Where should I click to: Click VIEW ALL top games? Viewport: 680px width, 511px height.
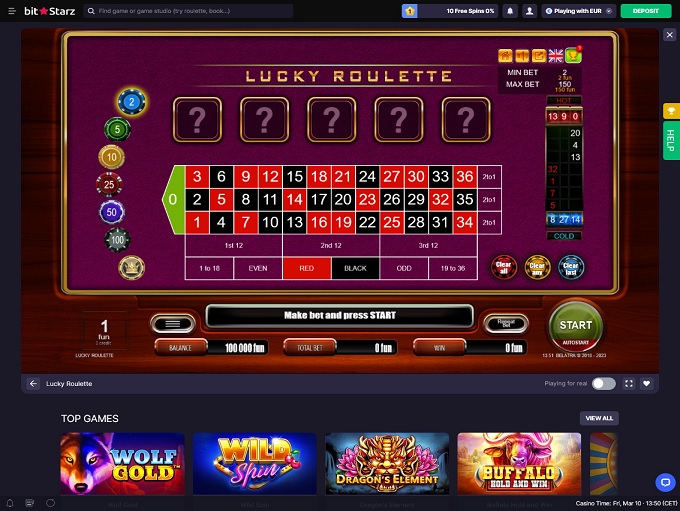pyautogui.click(x=599, y=418)
